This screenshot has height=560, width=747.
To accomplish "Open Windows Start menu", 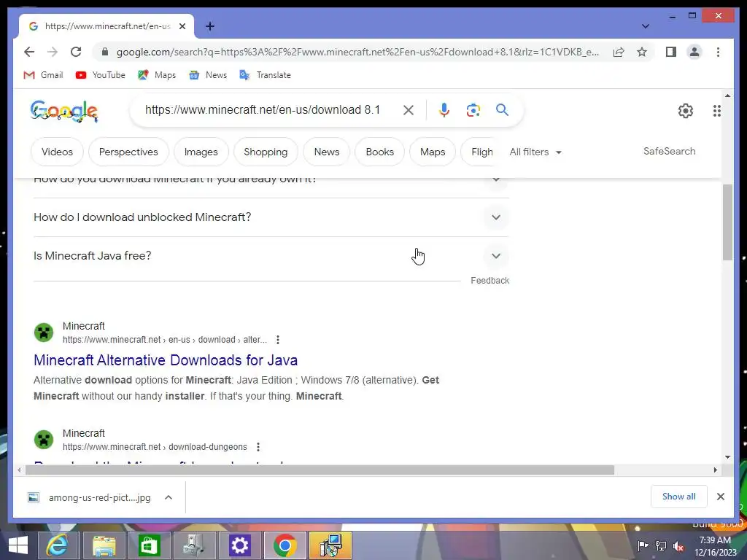I will coord(18,545).
